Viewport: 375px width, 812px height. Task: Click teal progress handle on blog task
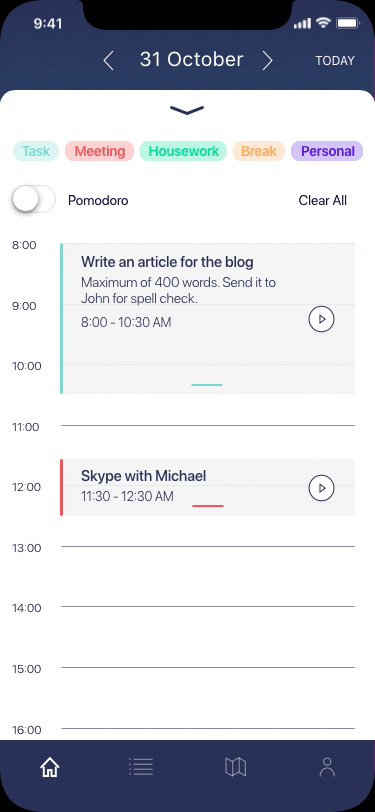[x=207, y=385]
